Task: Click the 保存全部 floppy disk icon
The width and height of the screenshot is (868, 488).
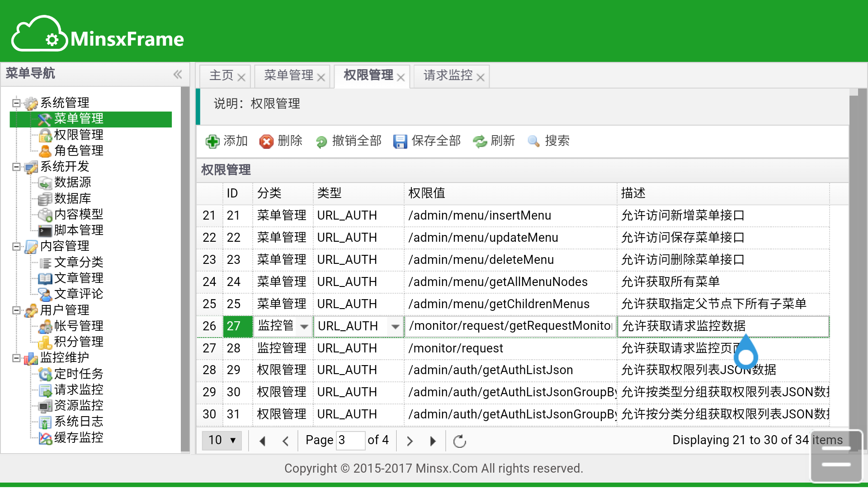Action: tap(400, 141)
